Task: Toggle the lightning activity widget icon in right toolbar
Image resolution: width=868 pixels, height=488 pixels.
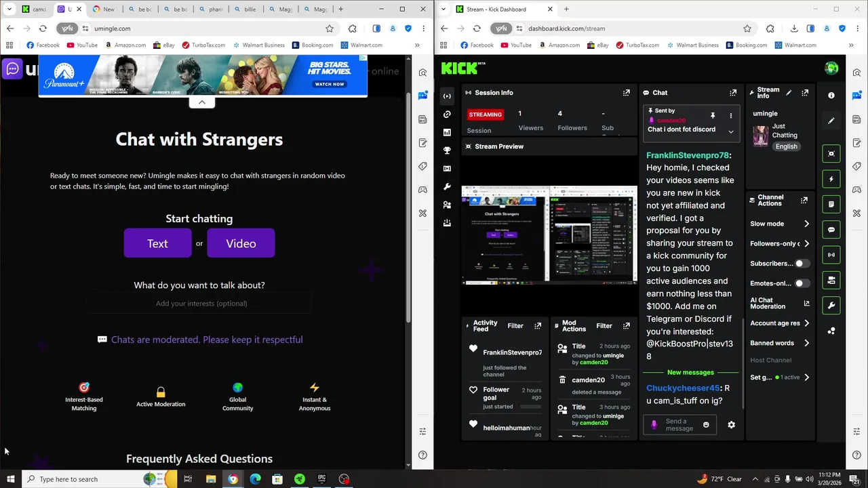Action: (831, 180)
